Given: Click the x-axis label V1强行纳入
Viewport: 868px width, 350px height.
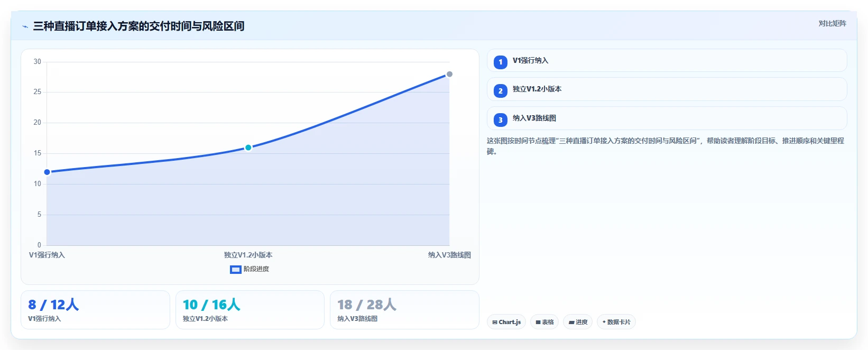Looking at the screenshot, I should [47, 255].
